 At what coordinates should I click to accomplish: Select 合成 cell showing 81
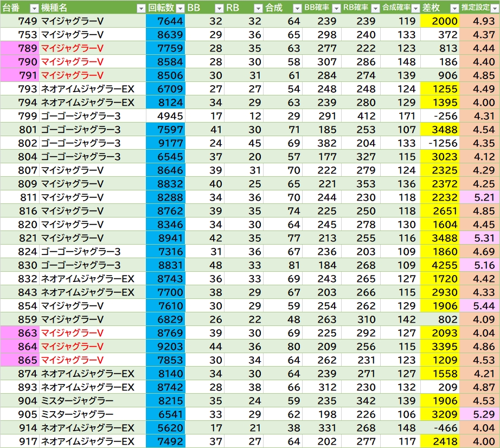(x=283, y=265)
